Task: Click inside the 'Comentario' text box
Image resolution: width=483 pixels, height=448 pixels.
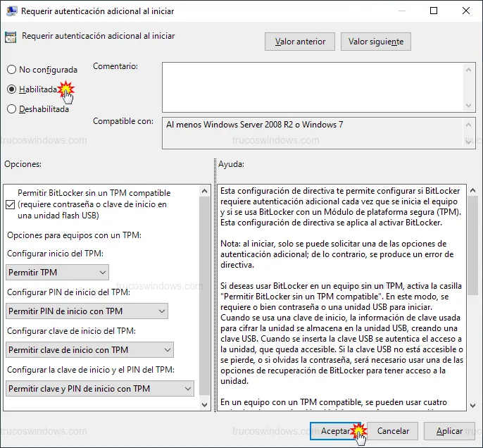Action: click(310, 86)
